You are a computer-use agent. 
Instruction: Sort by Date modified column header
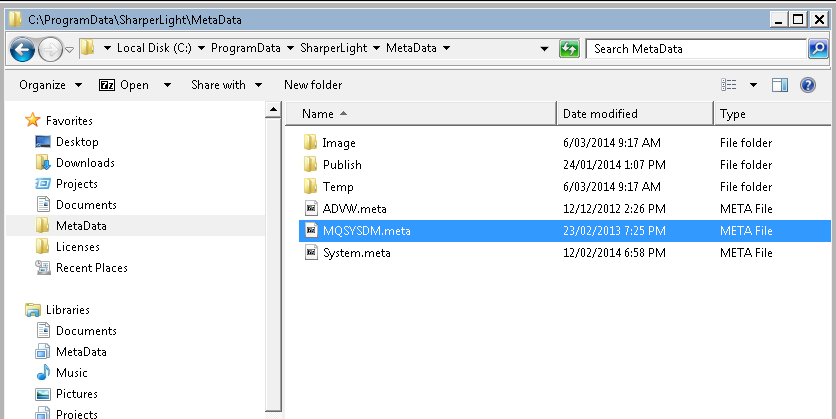pos(635,114)
